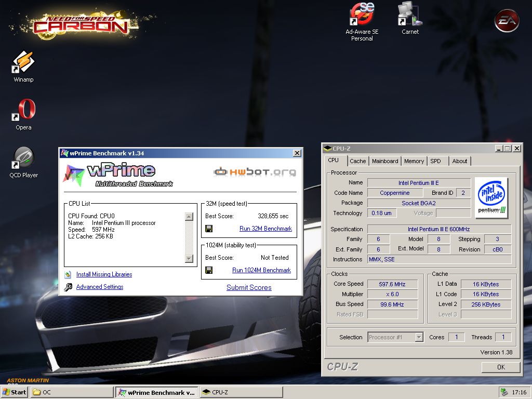Click the L1 Code value 16 KBytes
532x399 pixels.
486,294
